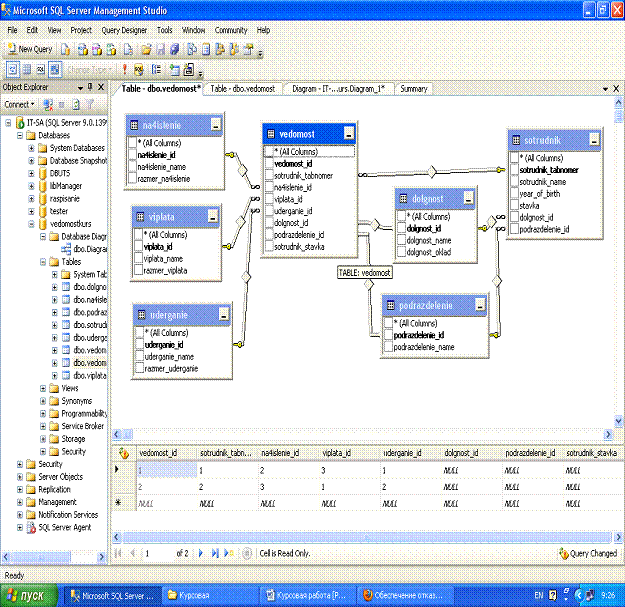Select dbo.viplata table in Object Explorer
The width and height of the screenshot is (625, 607).
[90, 376]
